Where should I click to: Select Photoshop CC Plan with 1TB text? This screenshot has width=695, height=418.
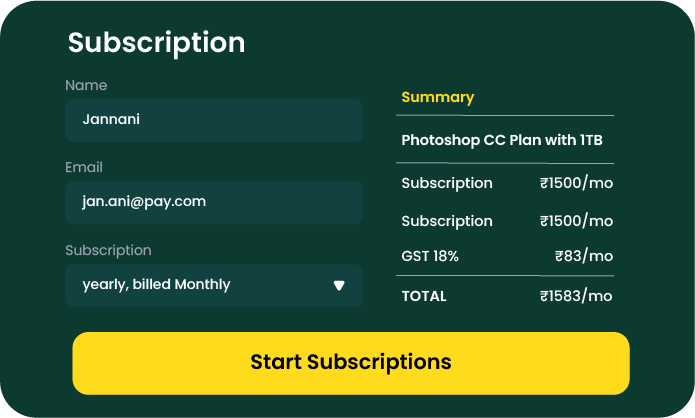501,140
